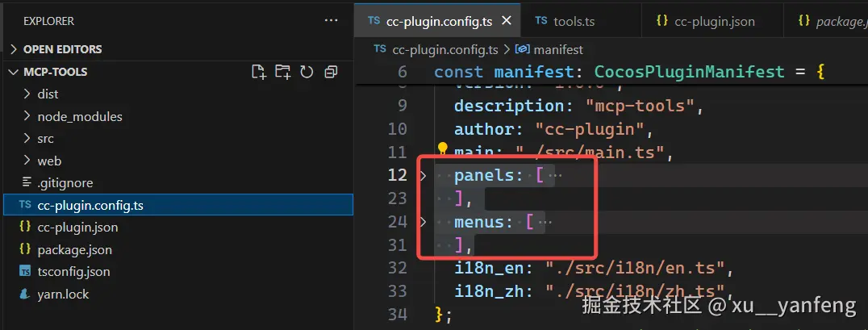Refresh the explorer with the refresh icon
This screenshot has width=868, height=330.
pos(307,72)
